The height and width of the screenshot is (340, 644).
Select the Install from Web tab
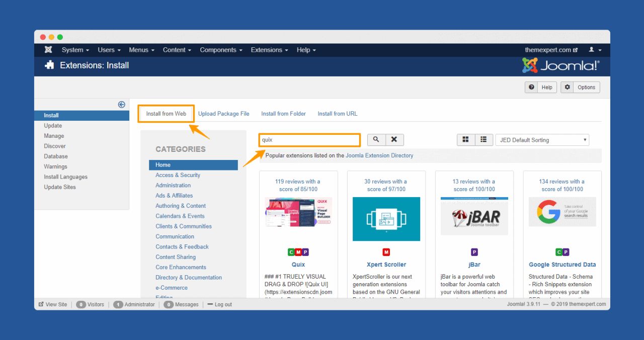point(166,114)
